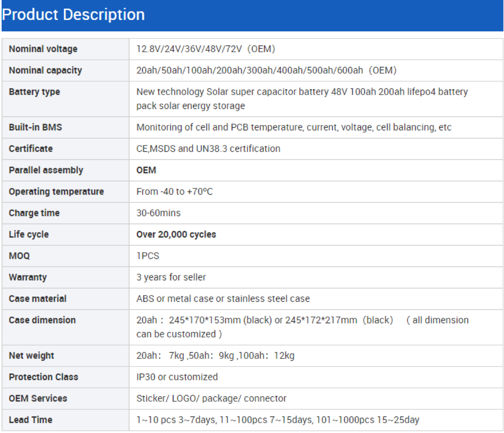The height and width of the screenshot is (433, 504).
Task: Select the Sticker/ LOGO/ package/ connector text
Action: (x=211, y=399)
